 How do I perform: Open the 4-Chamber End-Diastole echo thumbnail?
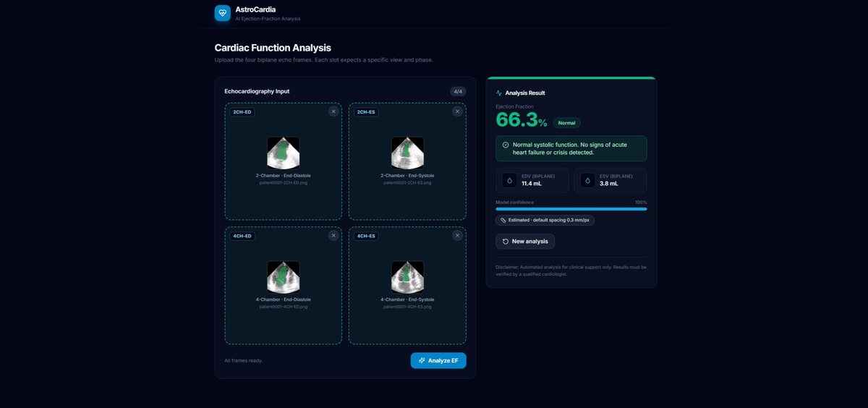(284, 277)
